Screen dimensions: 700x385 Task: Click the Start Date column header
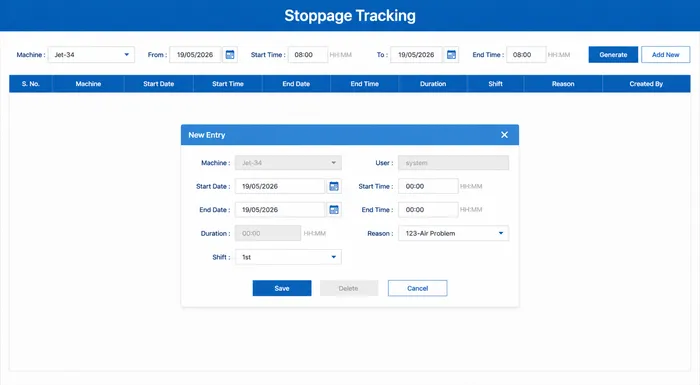tap(158, 84)
